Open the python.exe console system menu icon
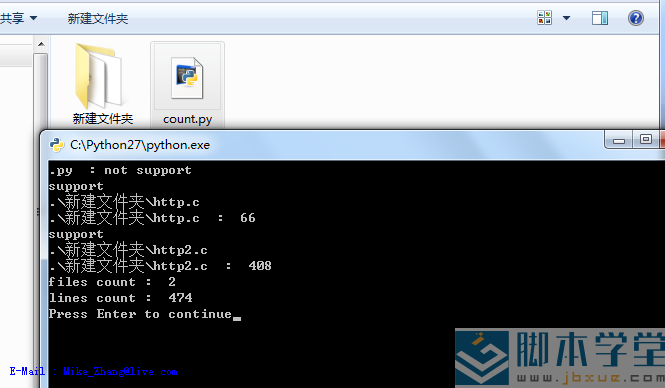This screenshot has width=665, height=388. click(56, 145)
